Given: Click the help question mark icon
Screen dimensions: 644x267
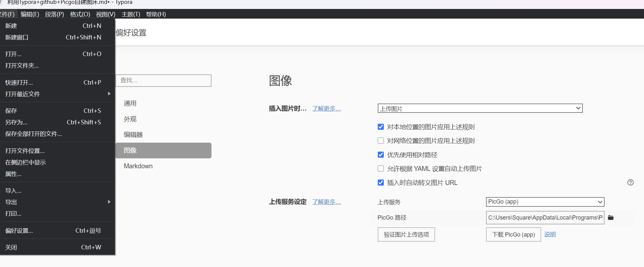Looking at the screenshot, I should coord(630,182).
